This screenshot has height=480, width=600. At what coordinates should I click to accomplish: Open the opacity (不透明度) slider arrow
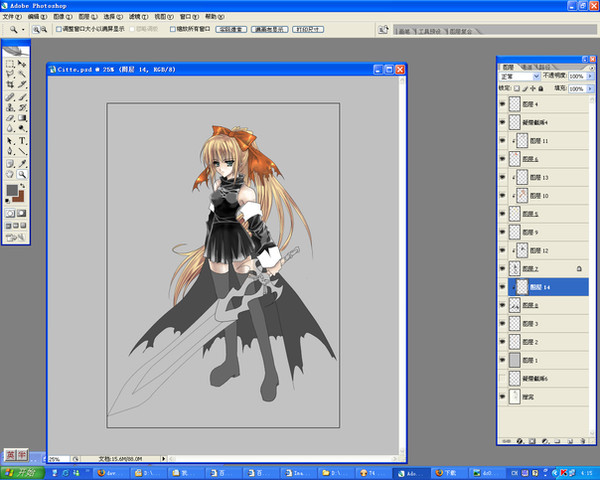pos(590,76)
